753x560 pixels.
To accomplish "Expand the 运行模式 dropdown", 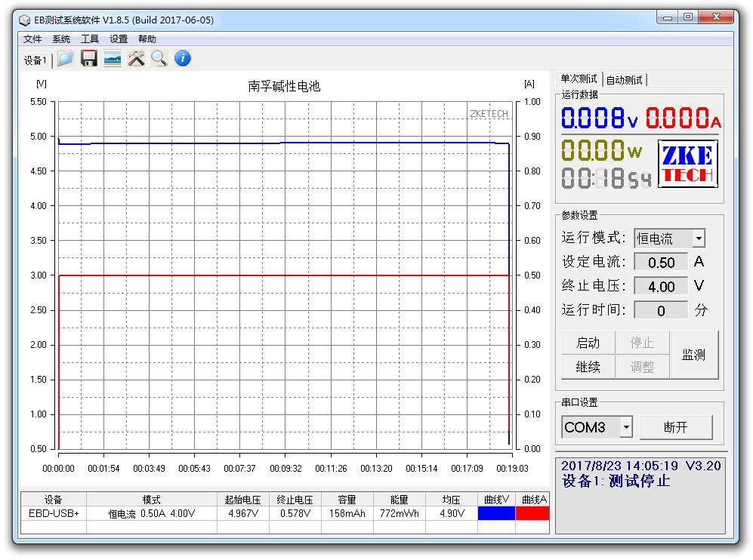I will (699, 238).
